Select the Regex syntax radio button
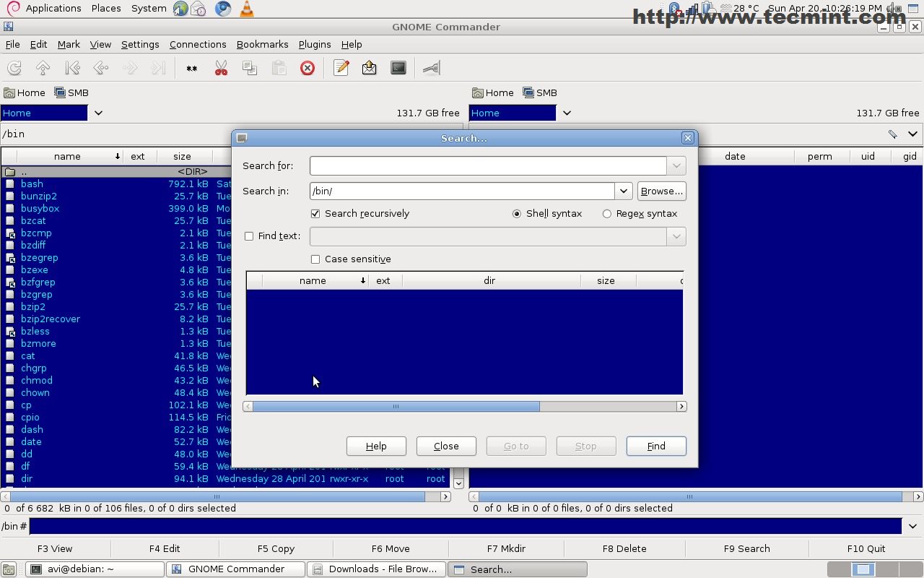 (x=606, y=214)
